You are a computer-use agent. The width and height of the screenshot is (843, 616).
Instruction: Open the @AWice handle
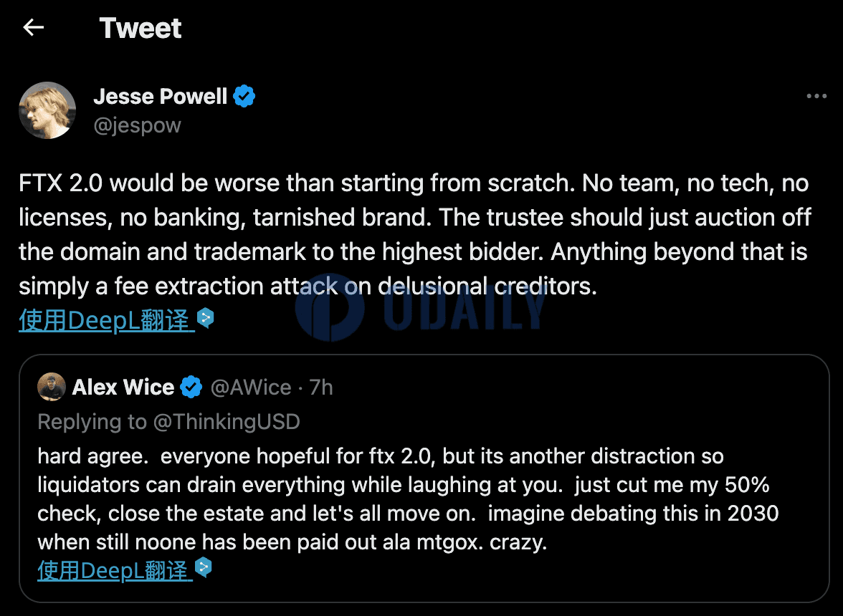click(x=251, y=388)
